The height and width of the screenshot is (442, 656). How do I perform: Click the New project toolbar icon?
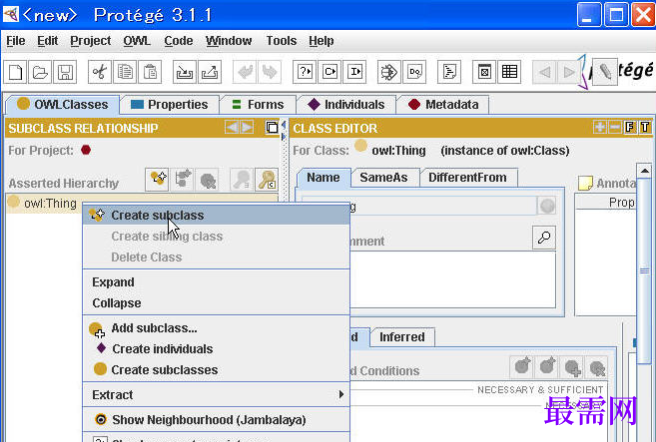[x=15, y=72]
